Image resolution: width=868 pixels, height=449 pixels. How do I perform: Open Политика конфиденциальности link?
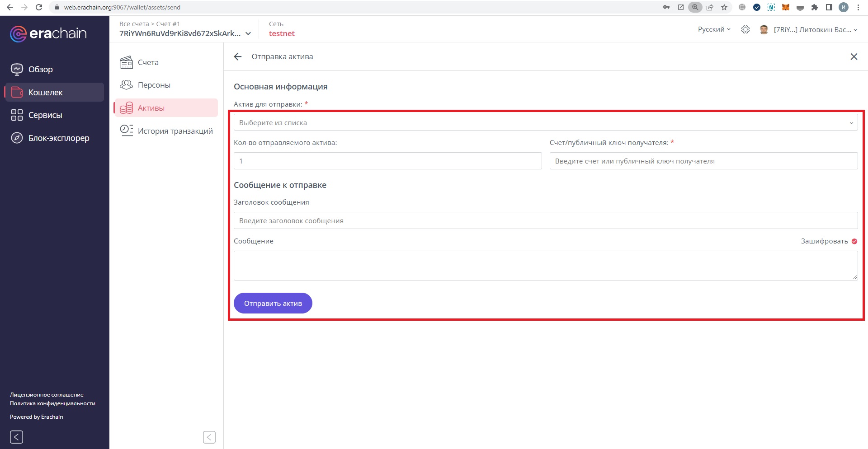pyautogui.click(x=52, y=403)
